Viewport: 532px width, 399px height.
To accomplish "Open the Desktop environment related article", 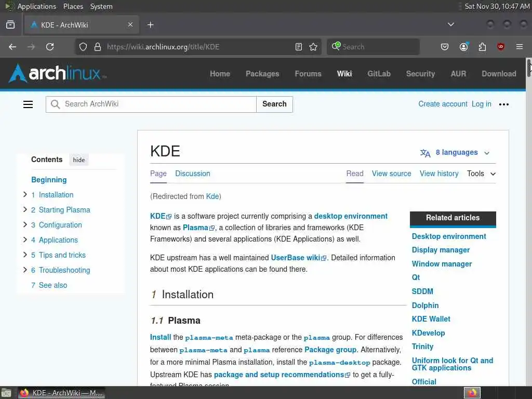I will point(449,236).
